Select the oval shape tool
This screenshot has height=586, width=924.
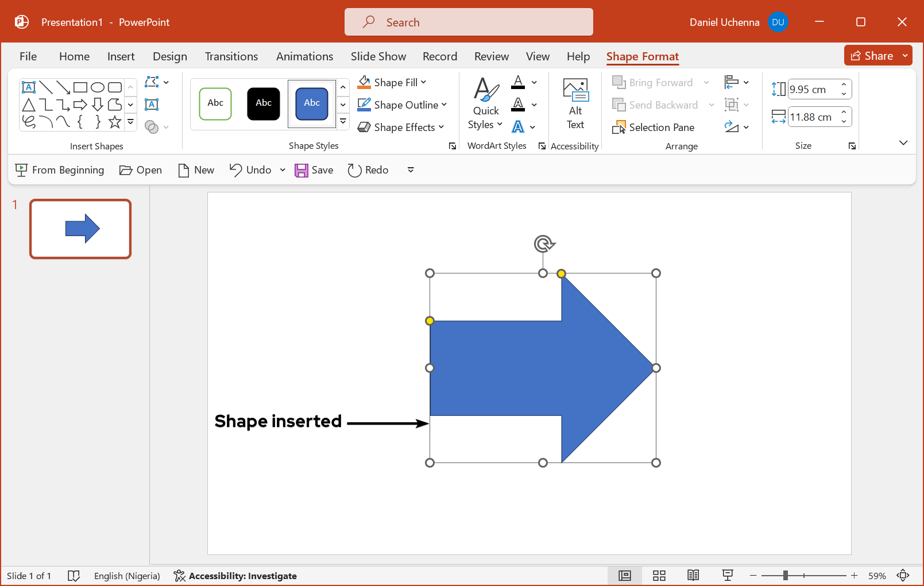[x=98, y=87]
